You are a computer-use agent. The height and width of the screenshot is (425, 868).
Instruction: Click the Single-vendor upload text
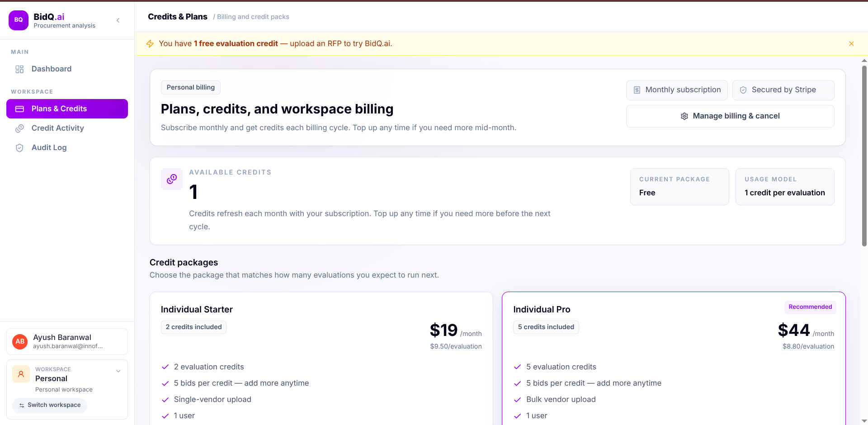[212, 400]
